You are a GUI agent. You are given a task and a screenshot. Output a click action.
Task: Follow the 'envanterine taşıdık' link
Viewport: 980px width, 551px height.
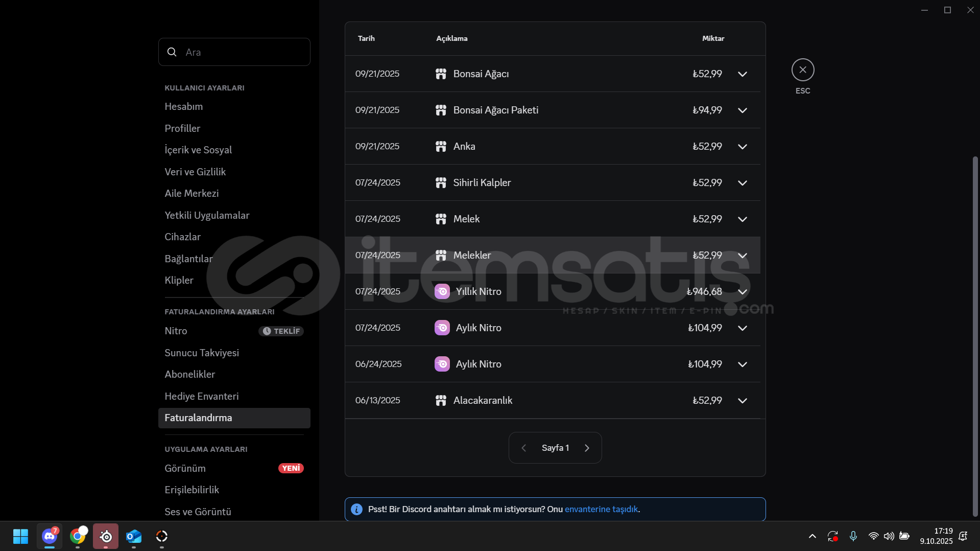click(601, 510)
